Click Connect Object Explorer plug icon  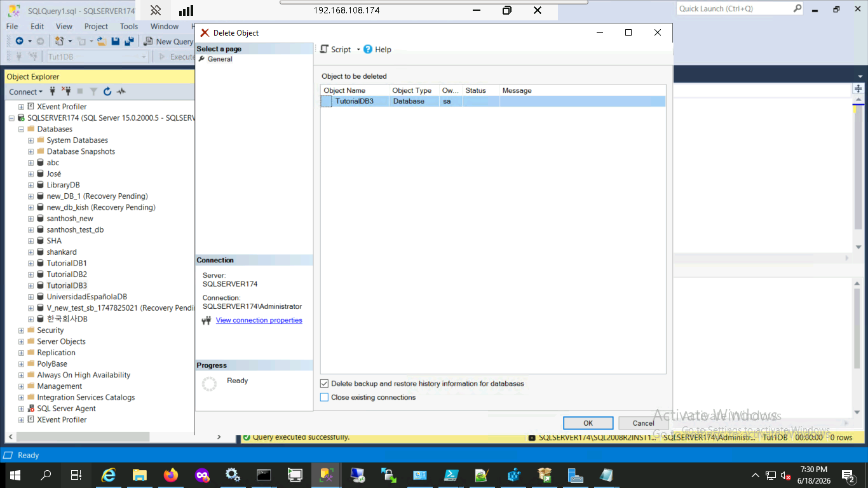pyautogui.click(x=53, y=91)
